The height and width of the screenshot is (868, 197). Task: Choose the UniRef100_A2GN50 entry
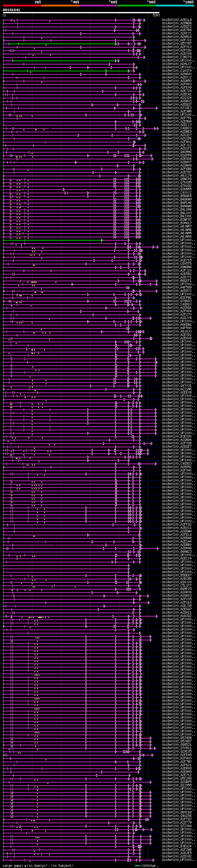click(177, 81)
